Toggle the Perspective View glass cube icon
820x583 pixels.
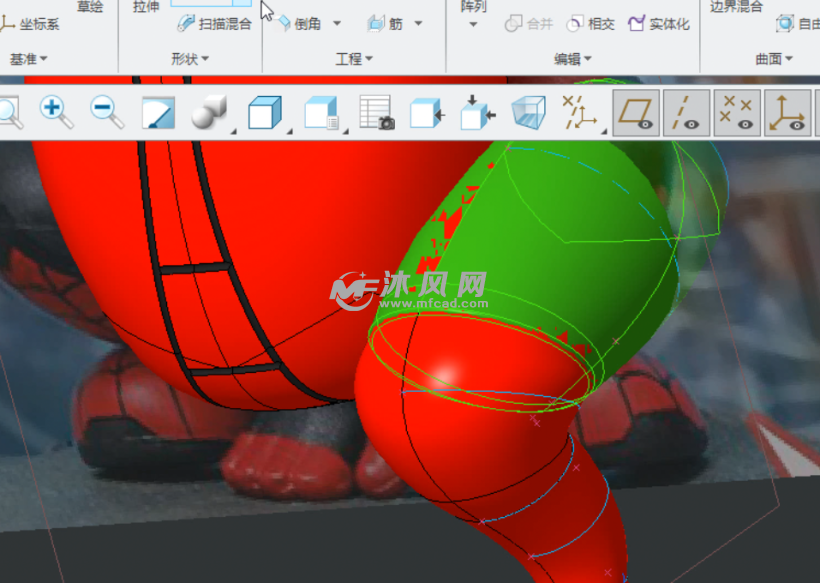click(x=529, y=112)
